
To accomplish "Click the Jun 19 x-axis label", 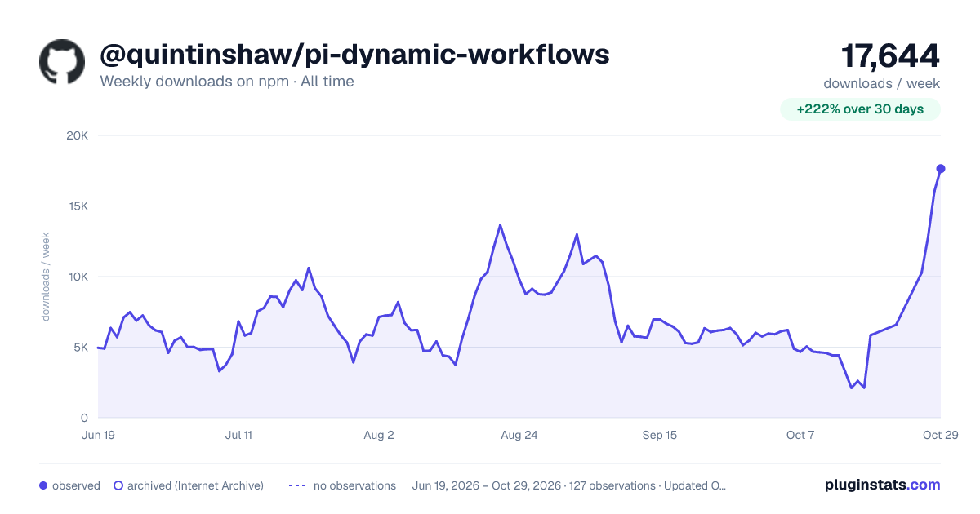I will 98,435.
